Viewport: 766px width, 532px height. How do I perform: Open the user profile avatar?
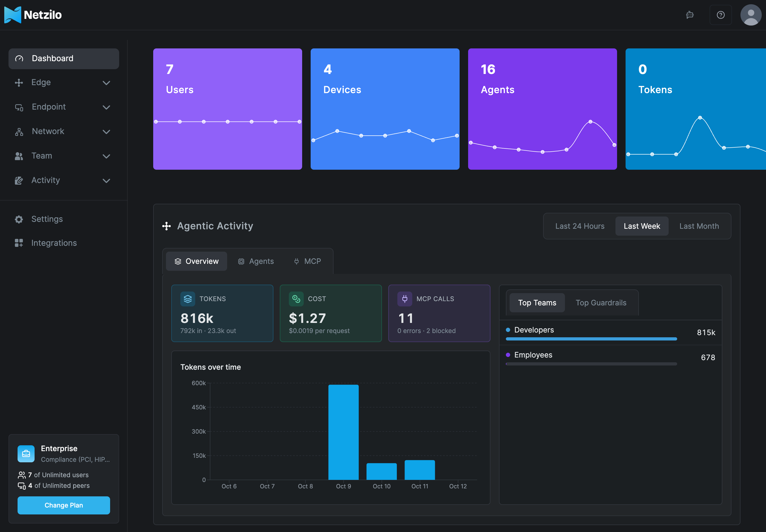click(751, 15)
